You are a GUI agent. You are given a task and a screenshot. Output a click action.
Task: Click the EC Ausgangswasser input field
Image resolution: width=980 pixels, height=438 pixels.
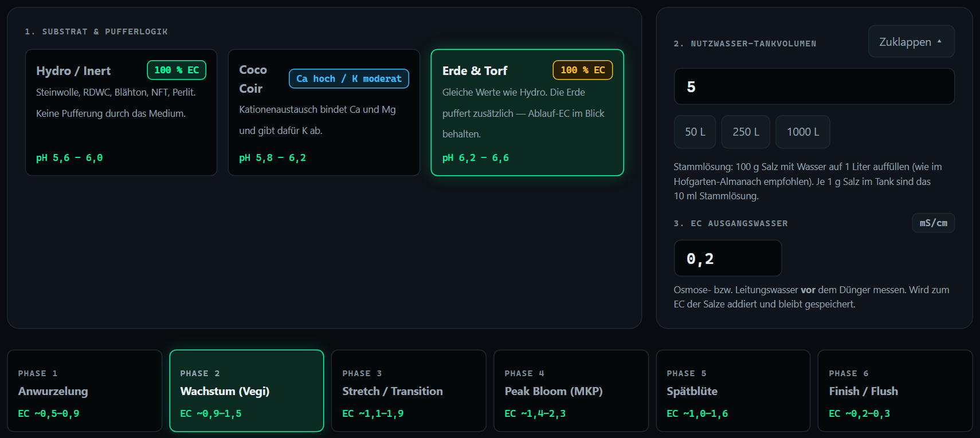728,258
